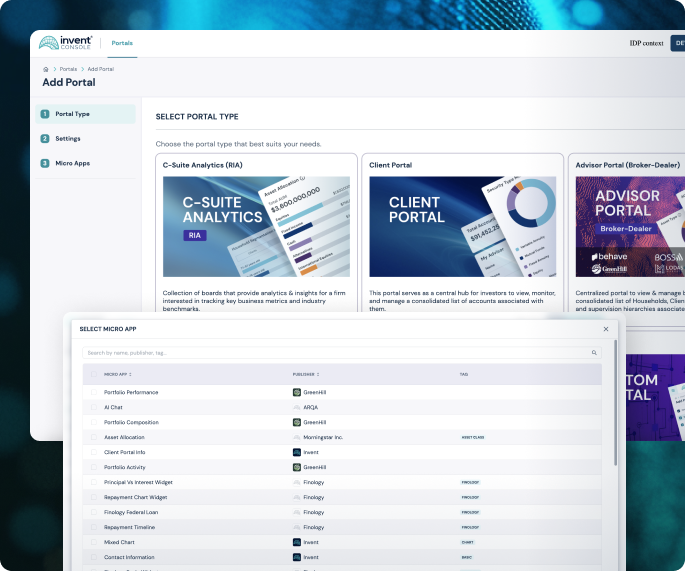Click the 'Finology Federal Loan' row name
The image size is (685, 571).
pyautogui.click(x=131, y=512)
